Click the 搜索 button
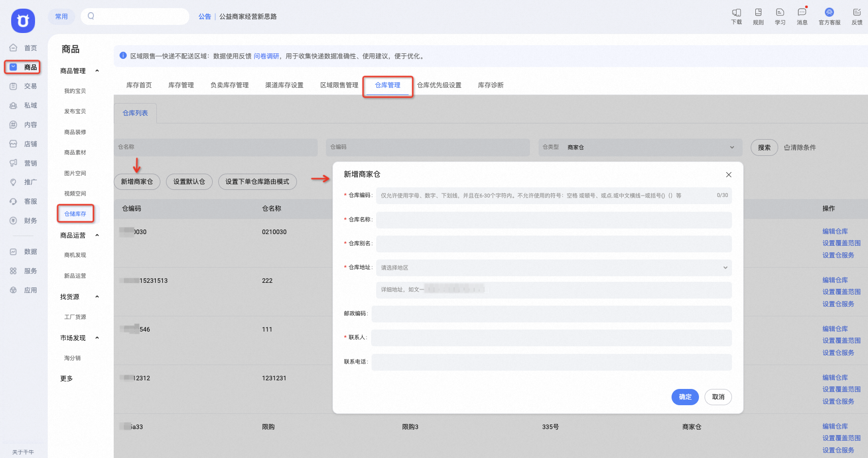Viewport: 868px width, 458px height. click(764, 147)
